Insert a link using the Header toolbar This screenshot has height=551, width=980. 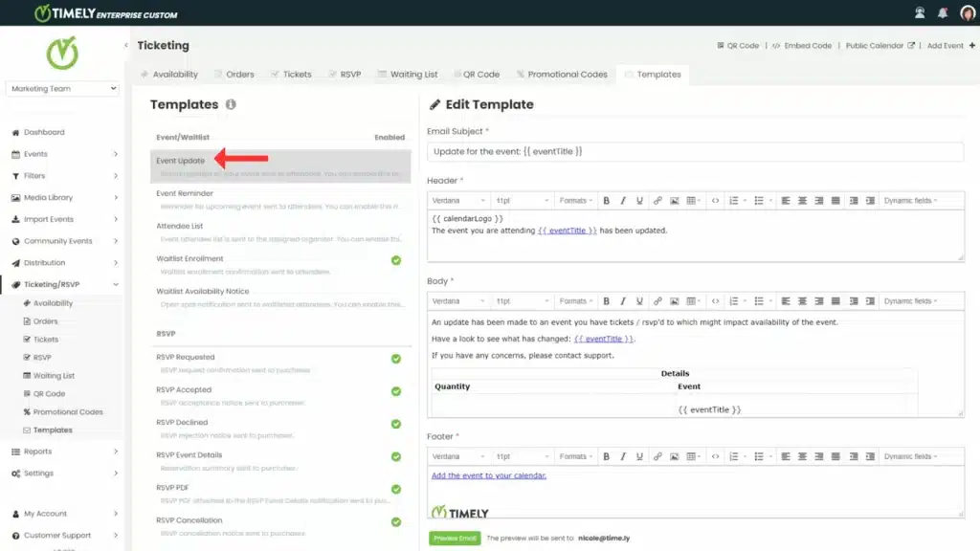coord(657,201)
